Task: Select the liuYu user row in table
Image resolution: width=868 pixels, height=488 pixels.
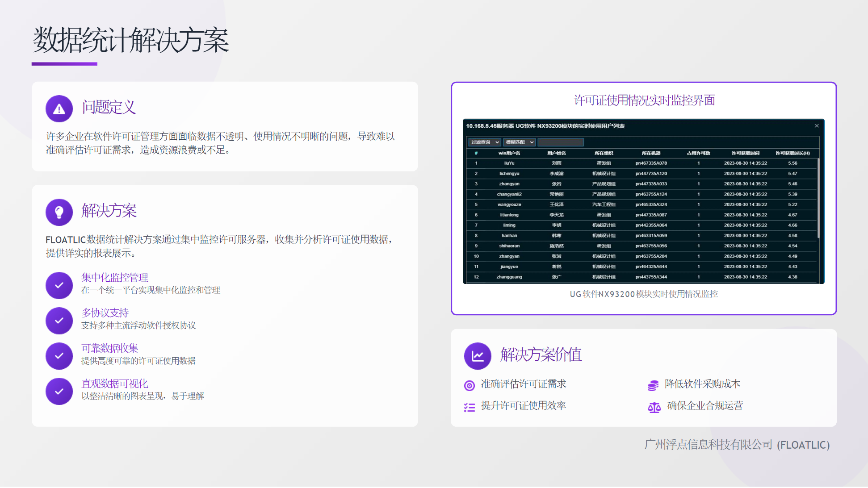Action: coord(509,163)
